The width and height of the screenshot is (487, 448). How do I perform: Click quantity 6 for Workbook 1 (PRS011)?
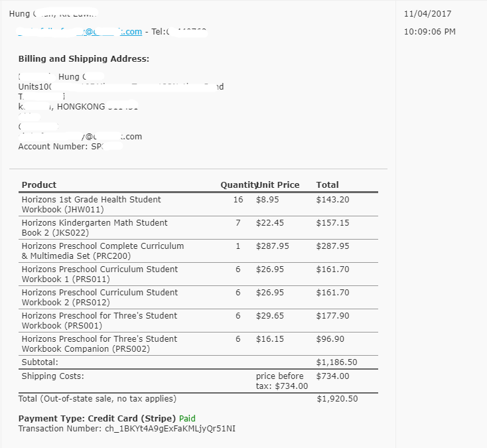238,269
